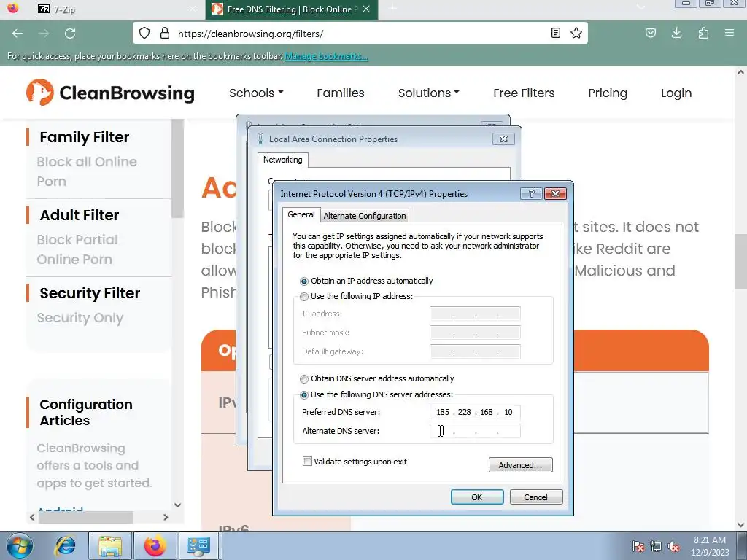Cancel the IPv4 Properties dialog
The width and height of the screenshot is (747, 560).
click(x=536, y=497)
